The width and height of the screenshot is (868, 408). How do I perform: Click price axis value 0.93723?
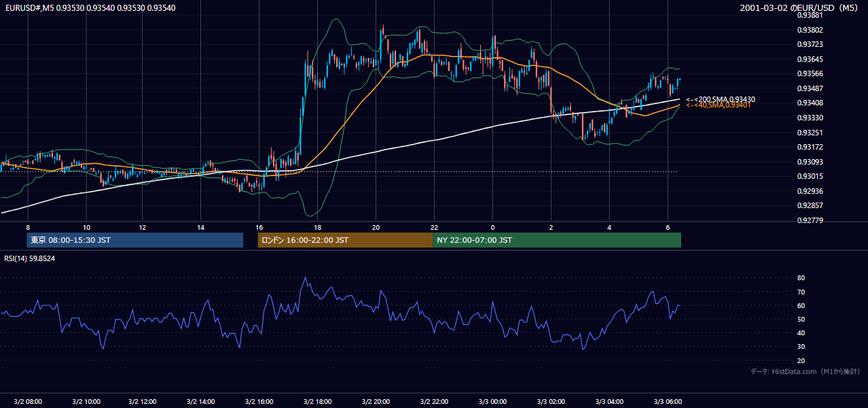(810, 44)
